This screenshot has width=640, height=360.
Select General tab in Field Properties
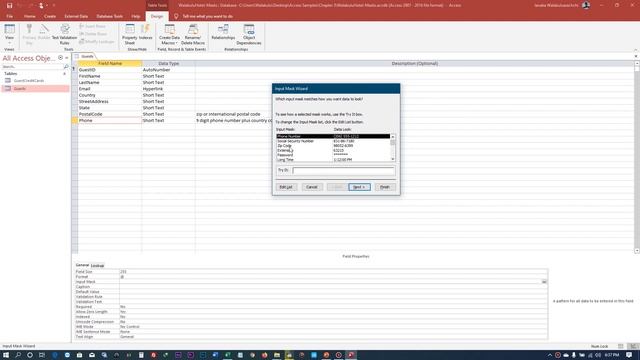82,265
